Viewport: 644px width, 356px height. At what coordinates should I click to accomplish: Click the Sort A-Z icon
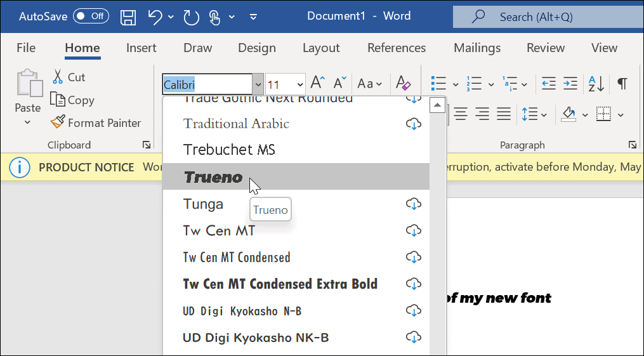tap(596, 83)
